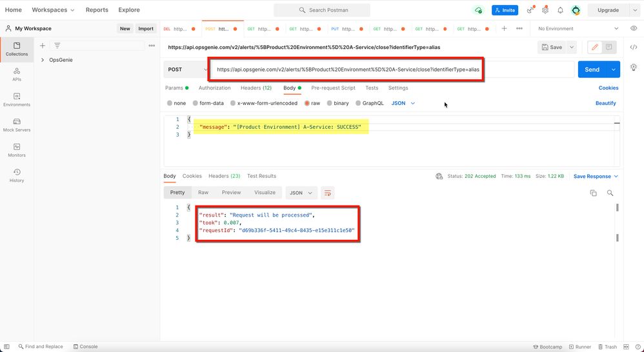
Task: Open the Monitors sidebar panel
Action: pos(16,150)
